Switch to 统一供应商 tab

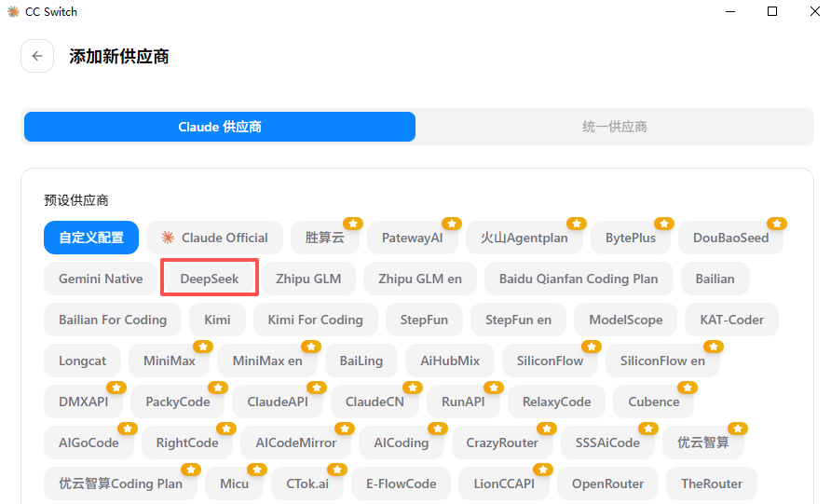point(614,127)
